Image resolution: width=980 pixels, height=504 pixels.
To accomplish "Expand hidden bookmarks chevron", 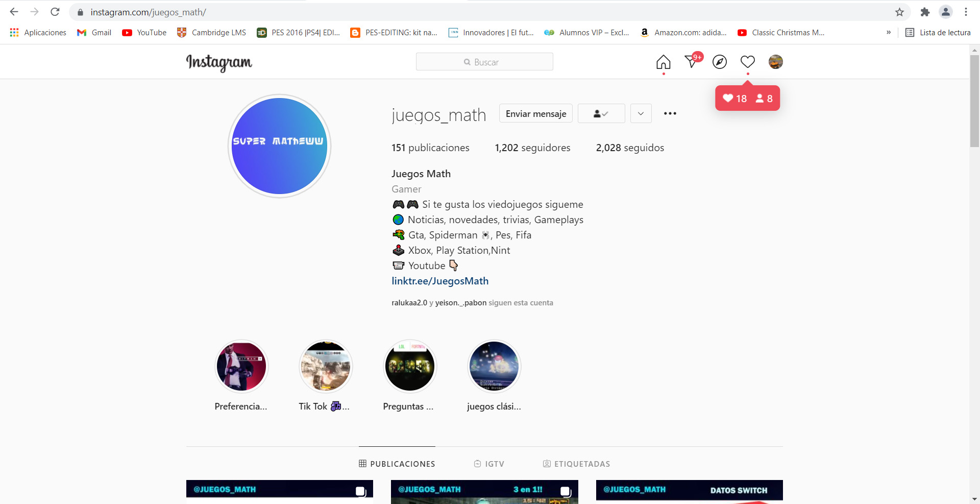I will click(889, 33).
